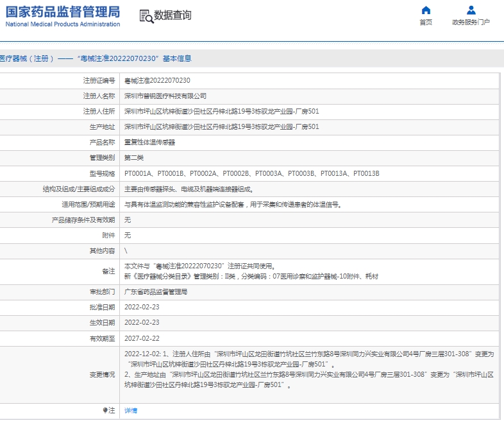
Task: Click the product name 重复性体温传感器
Action: pyautogui.click(x=149, y=142)
